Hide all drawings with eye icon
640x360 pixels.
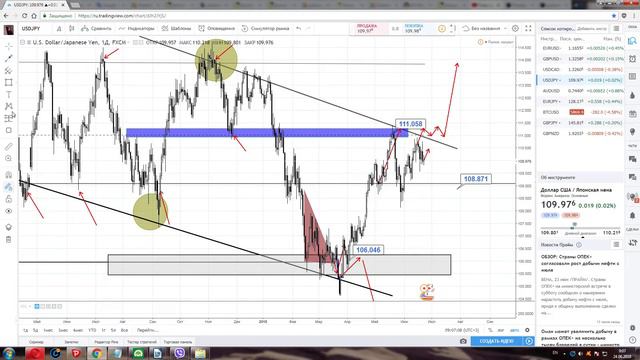9,211
